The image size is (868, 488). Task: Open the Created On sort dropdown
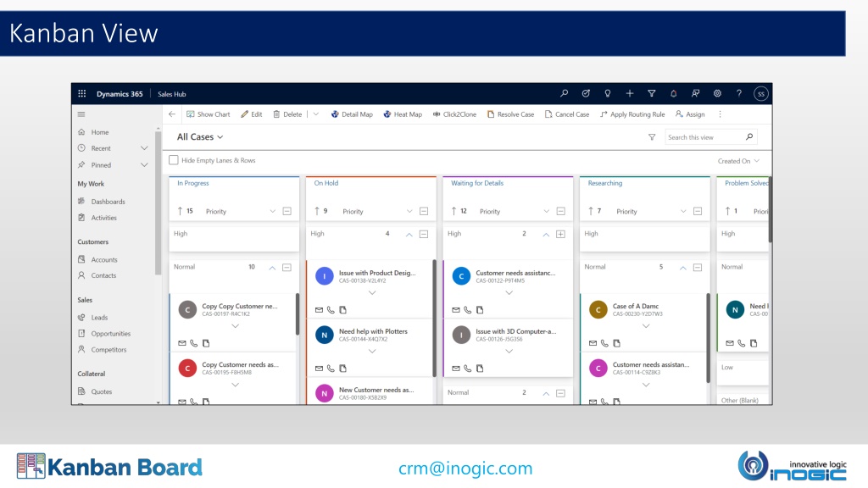pyautogui.click(x=738, y=161)
